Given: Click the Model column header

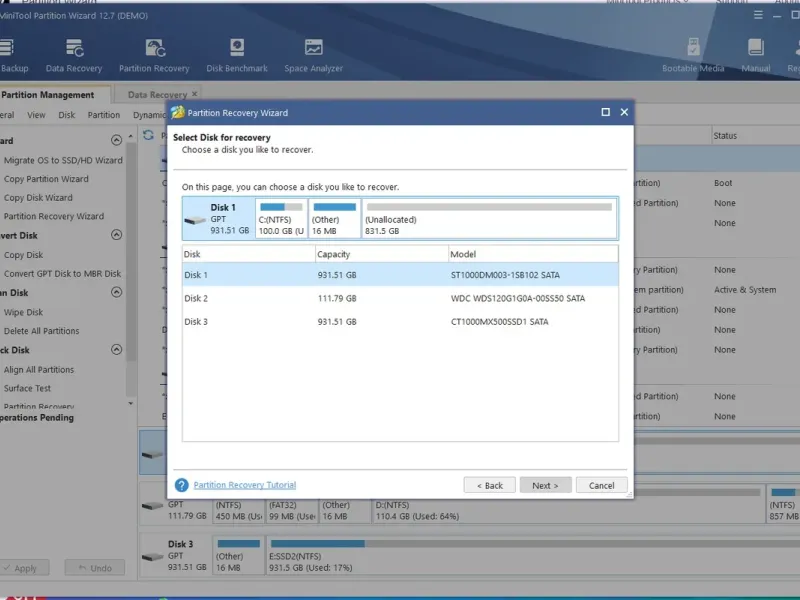Looking at the screenshot, I should 533,254.
